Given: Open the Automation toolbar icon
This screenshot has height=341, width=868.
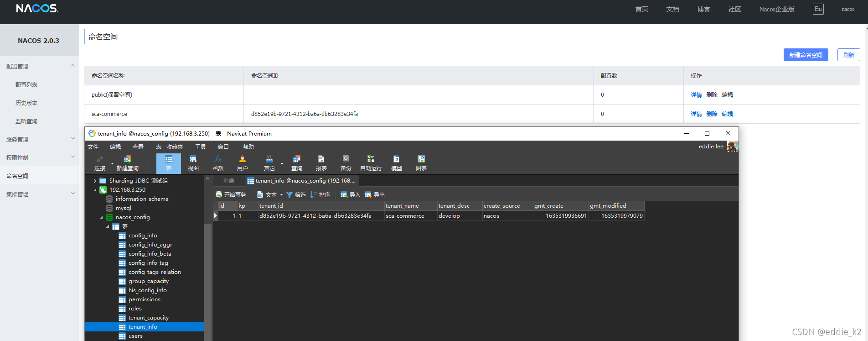Looking at the screenshot, I should click(371, 163).
